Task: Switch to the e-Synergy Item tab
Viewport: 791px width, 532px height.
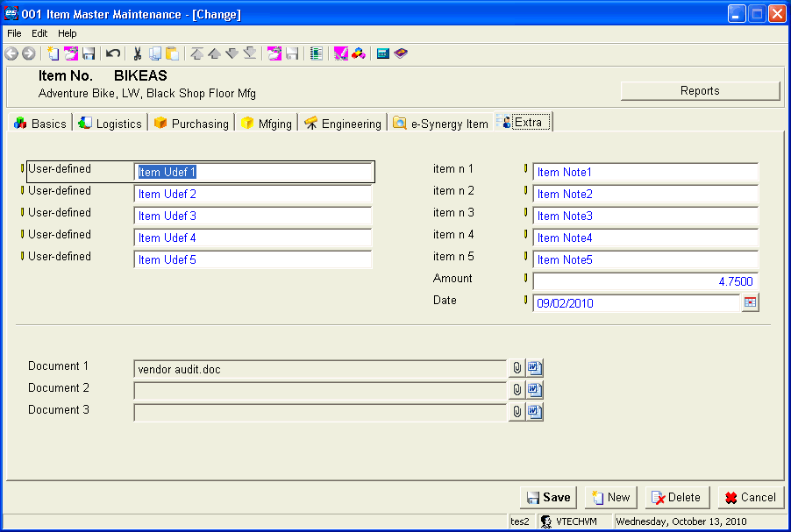Action: (441, 124)
